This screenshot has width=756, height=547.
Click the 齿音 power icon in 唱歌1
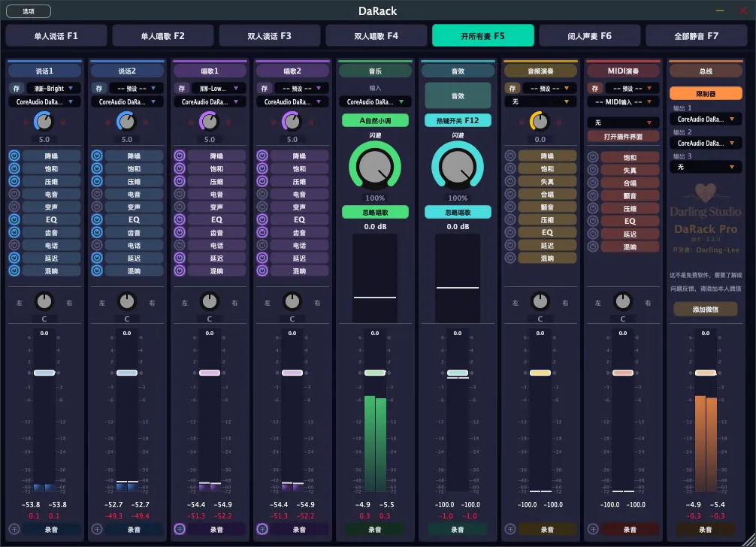coord(180,232)
